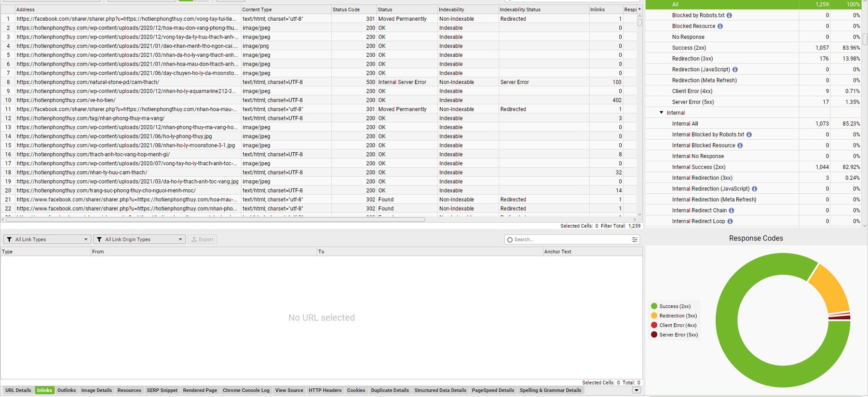The width and height of the screenshot is (868, 397).
Task: Open the Chrome Console Log tab
Action: [246, 390]
